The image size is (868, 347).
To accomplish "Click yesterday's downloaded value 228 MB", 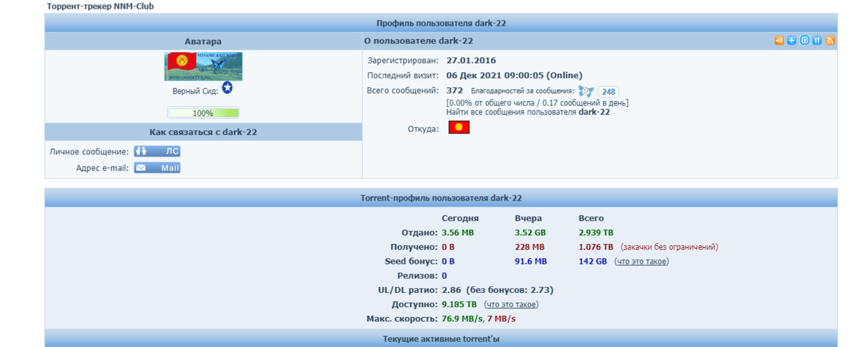I will tap(530, 247).
